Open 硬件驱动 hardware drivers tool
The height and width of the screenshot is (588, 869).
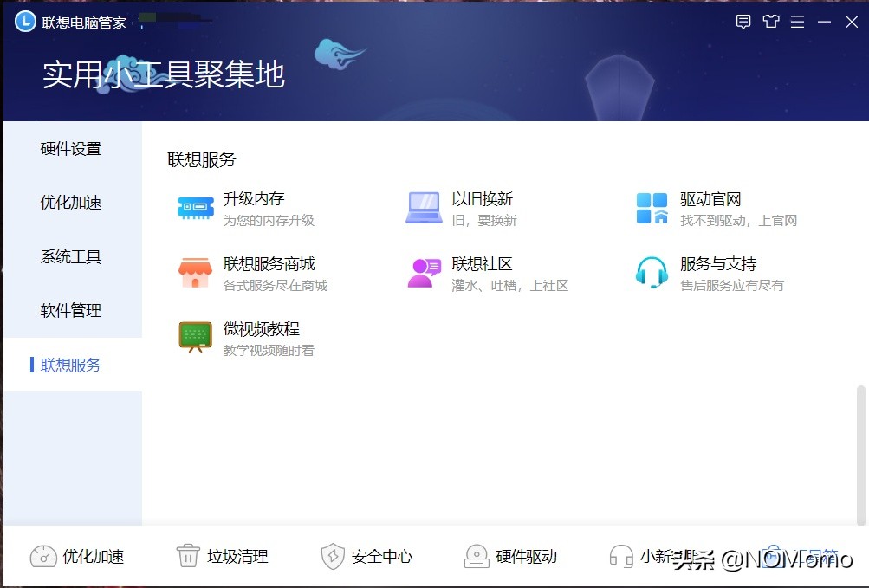pyautogui.click(x=511, y=557)
